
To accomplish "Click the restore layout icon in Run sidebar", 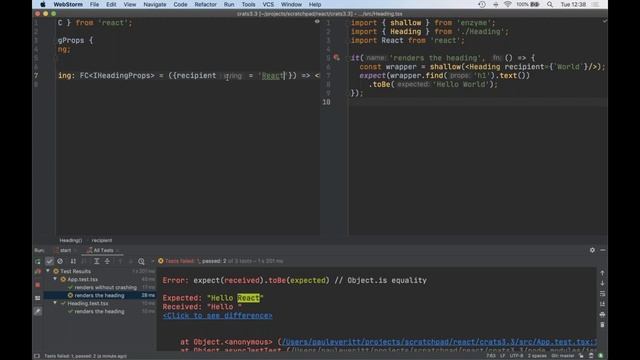I will point(38,298).
